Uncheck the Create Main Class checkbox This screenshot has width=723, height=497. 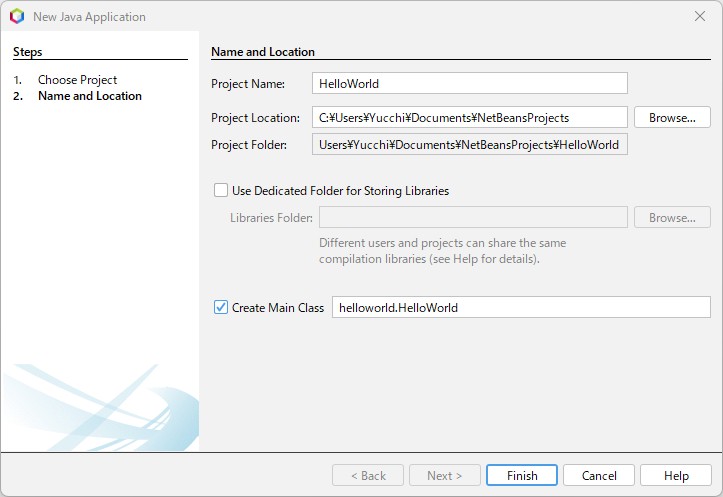(221, 308)
